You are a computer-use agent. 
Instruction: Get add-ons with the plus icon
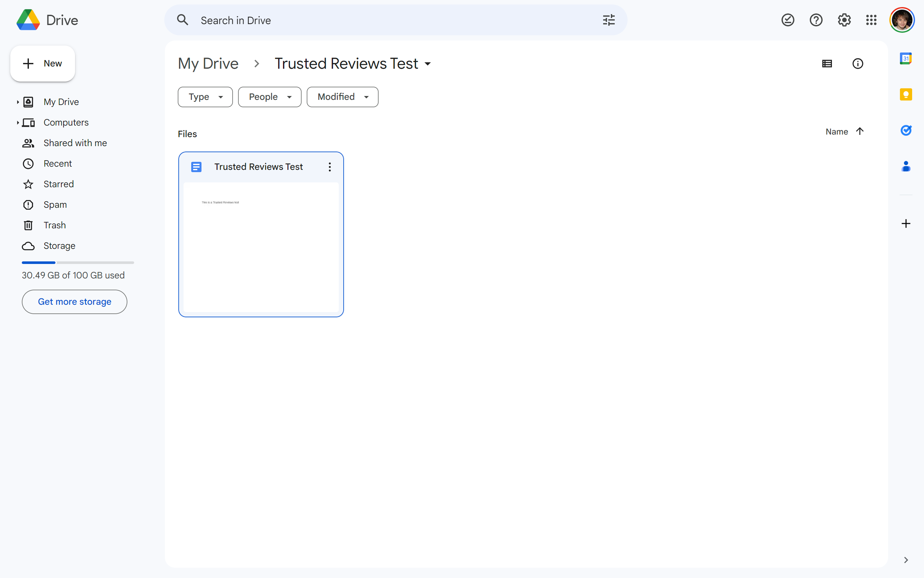[906, 223]
